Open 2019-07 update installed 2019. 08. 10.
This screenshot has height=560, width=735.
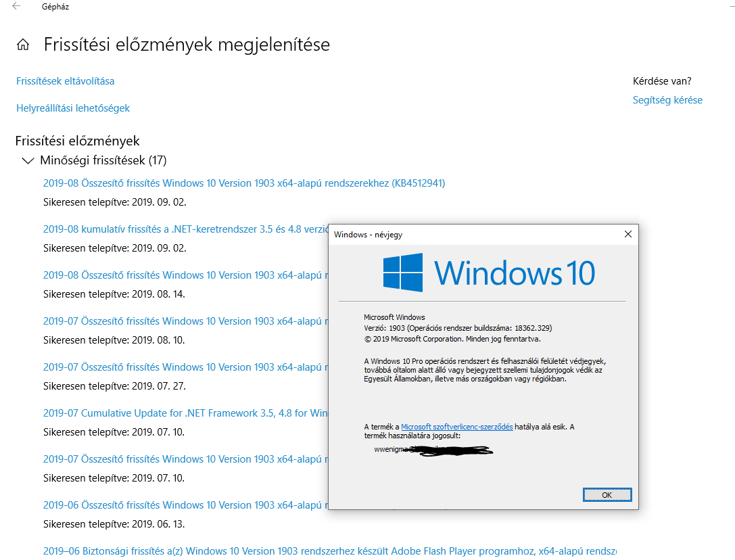186,321
